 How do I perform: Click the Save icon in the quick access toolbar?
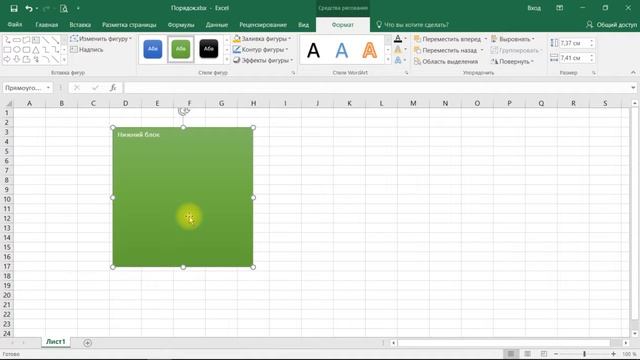[13, 8]
